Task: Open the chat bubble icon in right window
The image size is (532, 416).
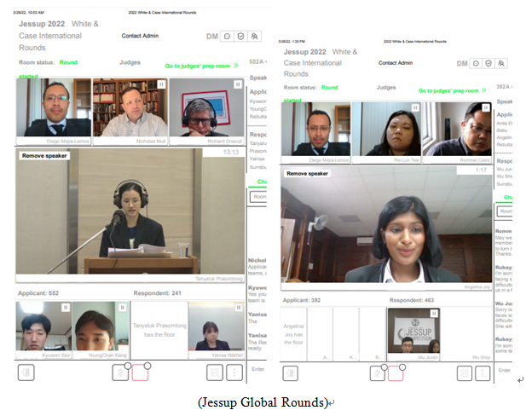Action: tap(476, 63)
